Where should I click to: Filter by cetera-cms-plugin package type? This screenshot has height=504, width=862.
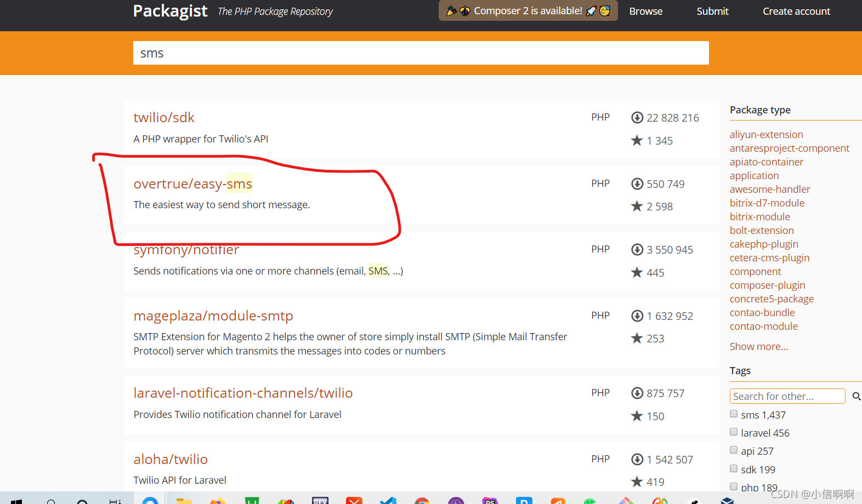tap(769, 258)
